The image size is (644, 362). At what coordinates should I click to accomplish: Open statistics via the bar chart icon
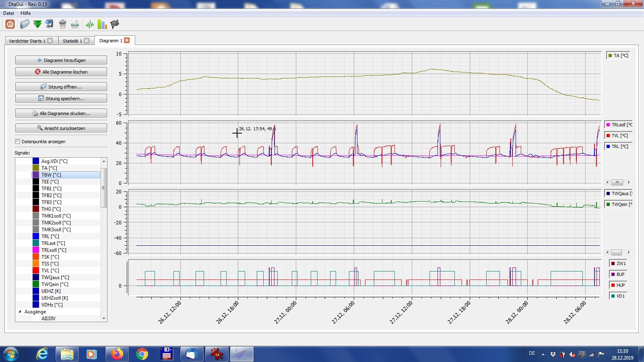102,24
